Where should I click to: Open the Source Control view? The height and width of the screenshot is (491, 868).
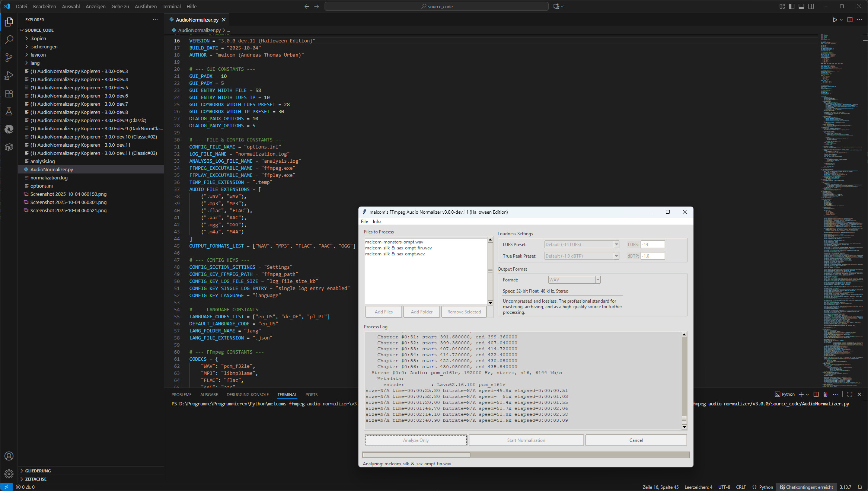pos(9,57)
